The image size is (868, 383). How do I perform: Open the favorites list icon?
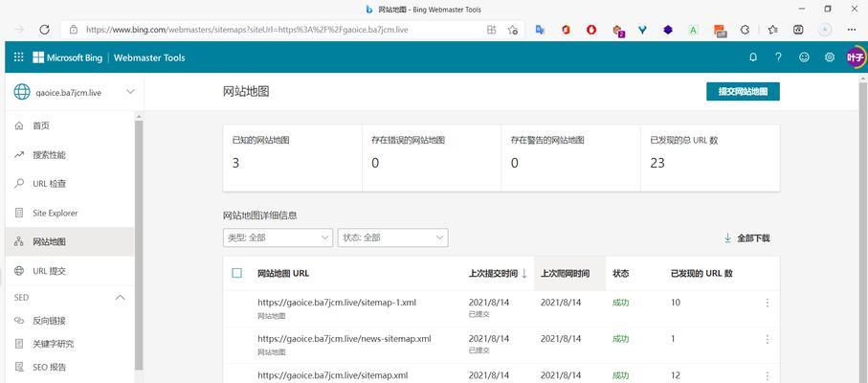[773, 30]
